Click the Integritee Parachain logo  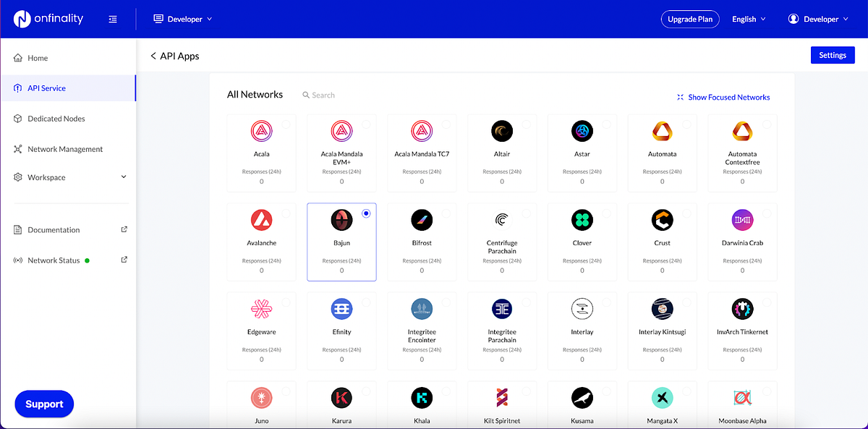tap(502, 309)
